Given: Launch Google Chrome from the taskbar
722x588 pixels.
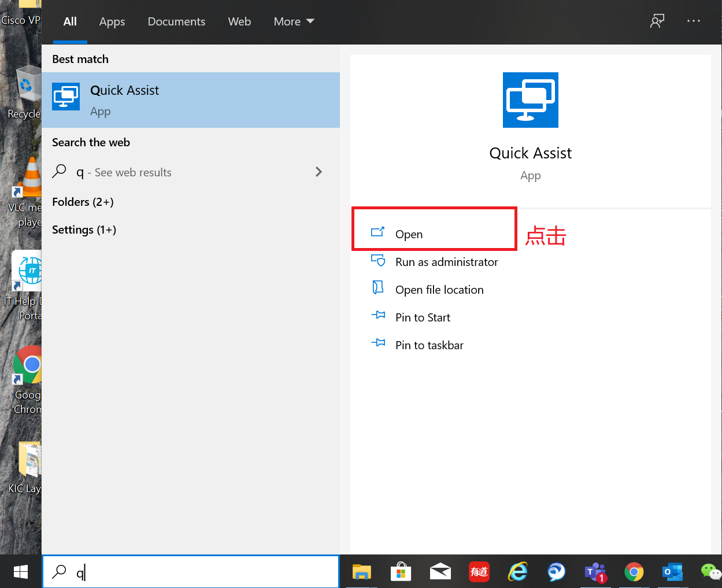Looking at the screenshot, I should pyautogui.click(x=634, y=572).
